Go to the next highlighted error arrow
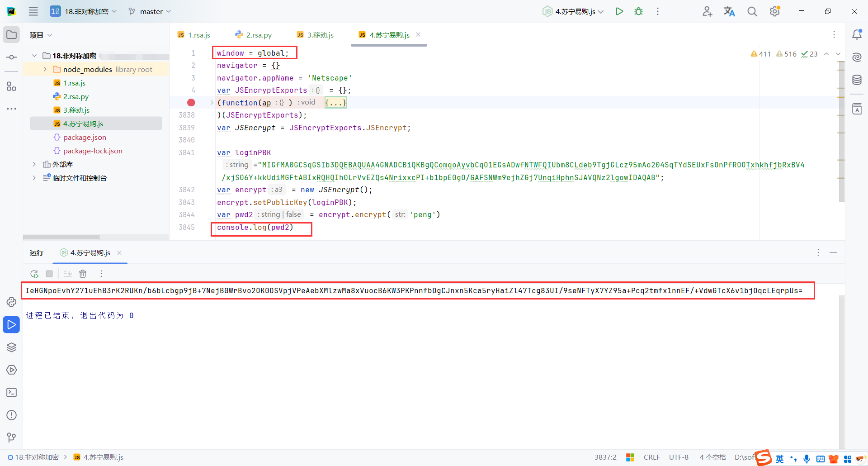This screenshot has height=466, width=868. coord(838,54)
